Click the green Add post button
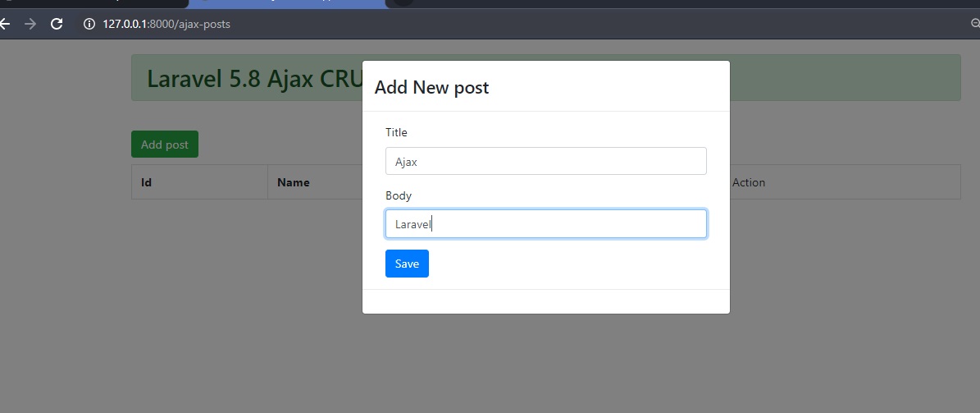The image size is (980, 413). pos(164,145)
